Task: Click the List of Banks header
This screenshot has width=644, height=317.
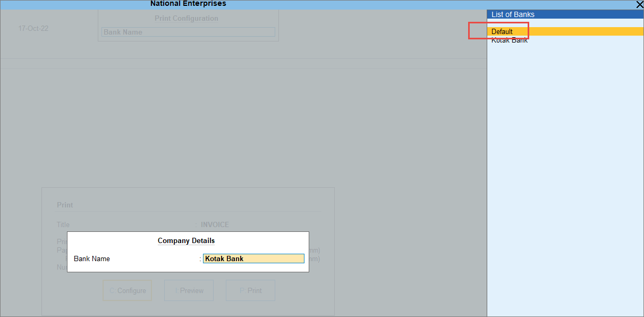Action: (565, 14)
